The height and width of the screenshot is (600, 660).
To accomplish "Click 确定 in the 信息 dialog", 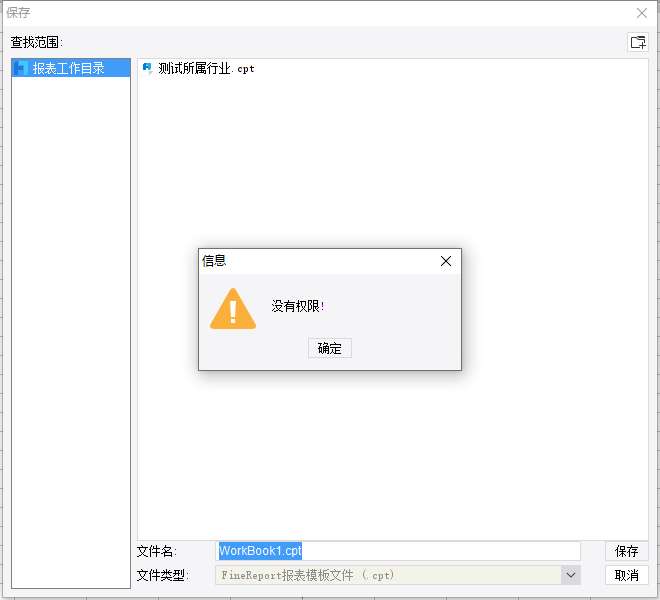I will click(x=330, y=348).
